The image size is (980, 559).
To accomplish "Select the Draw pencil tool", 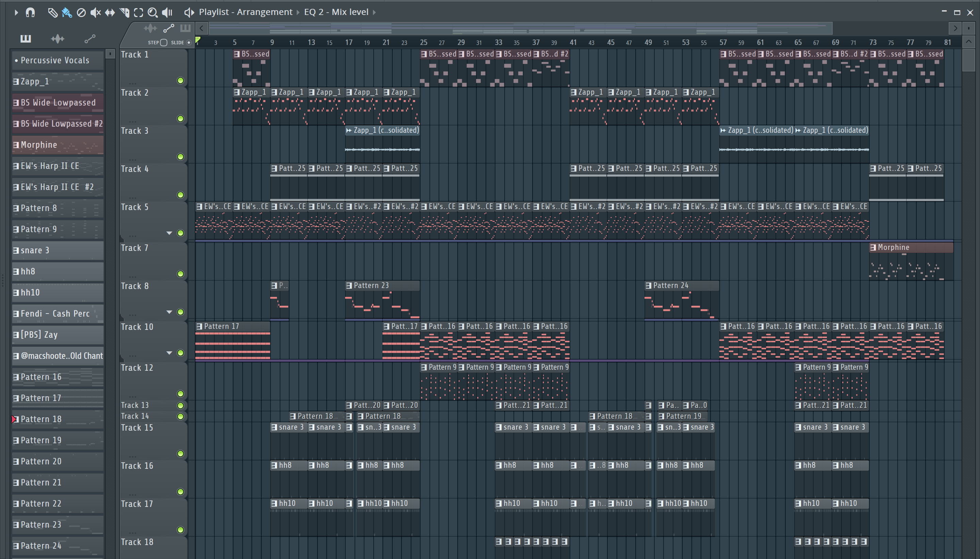I will tap(52, 12).
